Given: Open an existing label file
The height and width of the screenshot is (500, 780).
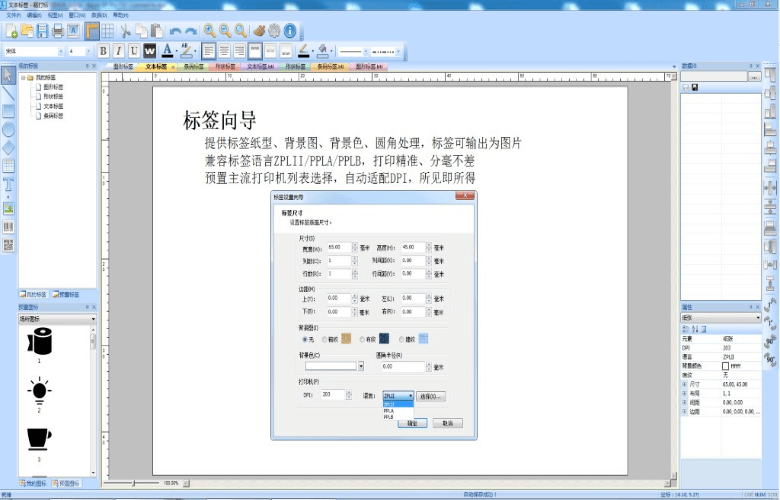Looking at the screenshot, I should pos(27,31).
